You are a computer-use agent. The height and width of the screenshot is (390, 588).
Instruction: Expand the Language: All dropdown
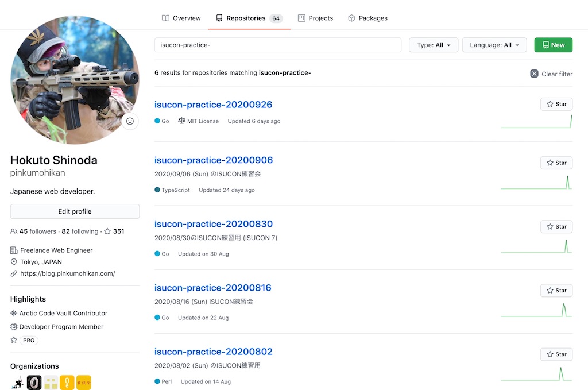[494, 45]
